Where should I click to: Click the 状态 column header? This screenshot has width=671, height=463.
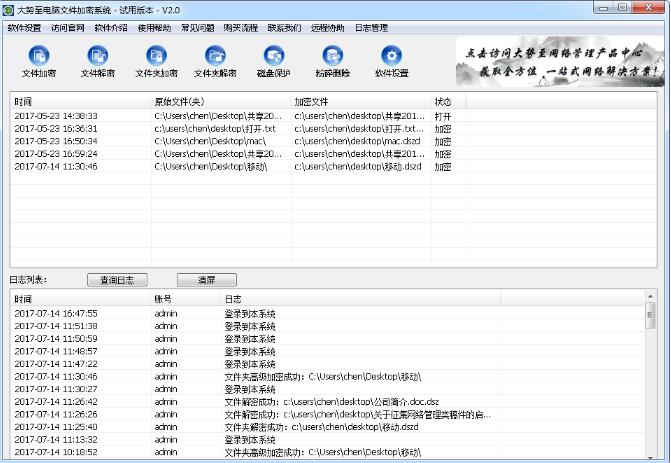(448, 101)
